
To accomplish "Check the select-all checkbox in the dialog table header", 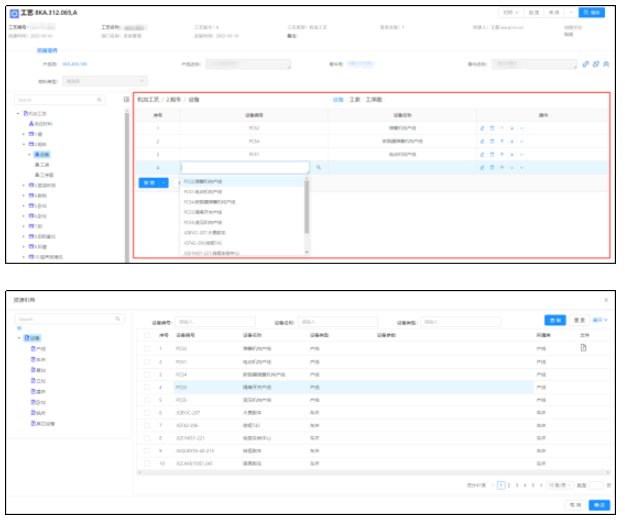I will click(x=146, y=335).
